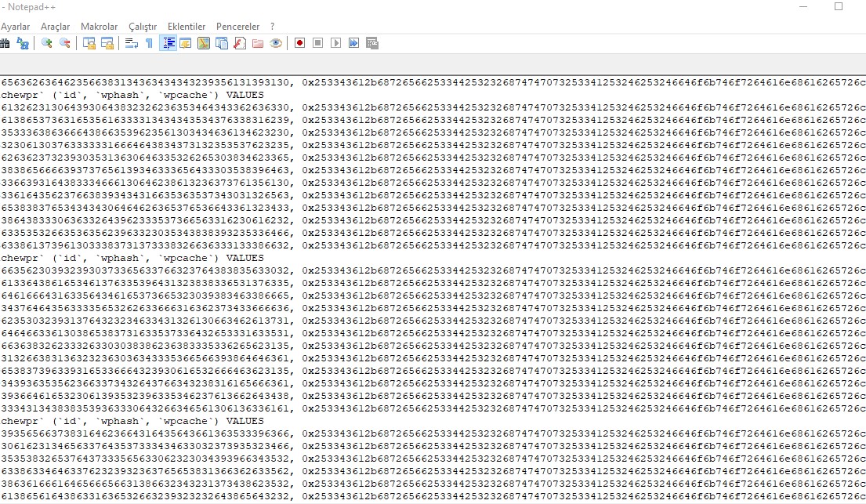This screenshot has width=866, height=504.
Task: Open the Ayarlar menu
Action: click(x=16, y=27)
